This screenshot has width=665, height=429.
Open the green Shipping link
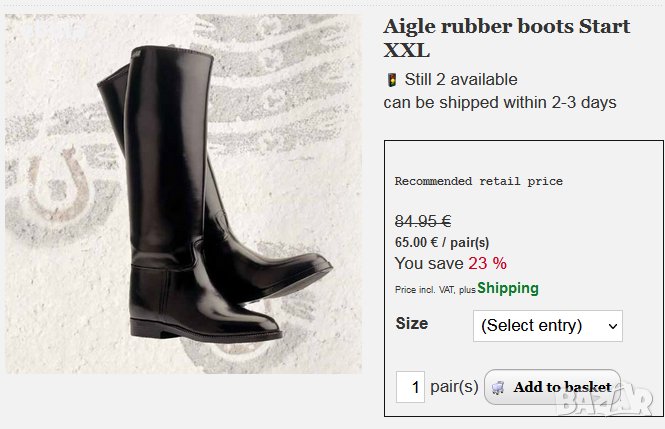pyautogui.click(x=507, y=288)
